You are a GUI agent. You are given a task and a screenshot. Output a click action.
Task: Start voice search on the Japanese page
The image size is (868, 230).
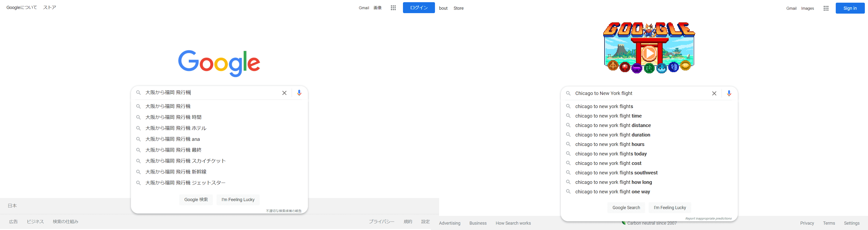pyautogui.click(x=299, y=93)
